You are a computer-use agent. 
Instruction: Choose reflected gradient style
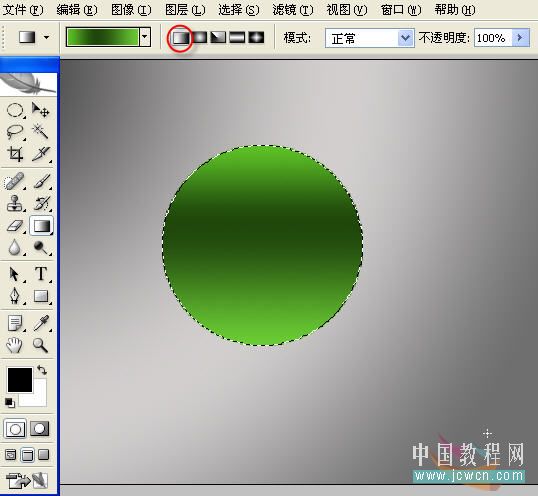[237, 37]
